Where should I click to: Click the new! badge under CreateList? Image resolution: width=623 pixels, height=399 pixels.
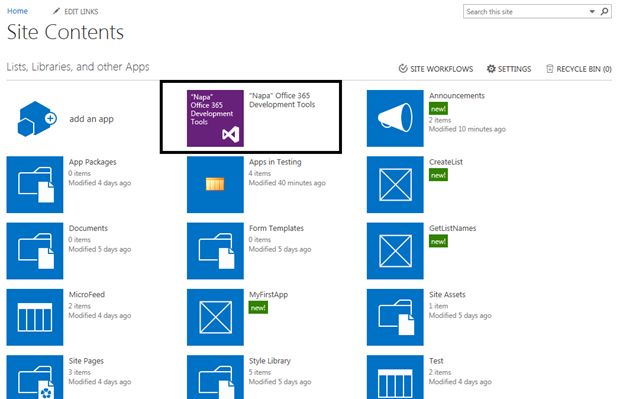click(438, 175)
